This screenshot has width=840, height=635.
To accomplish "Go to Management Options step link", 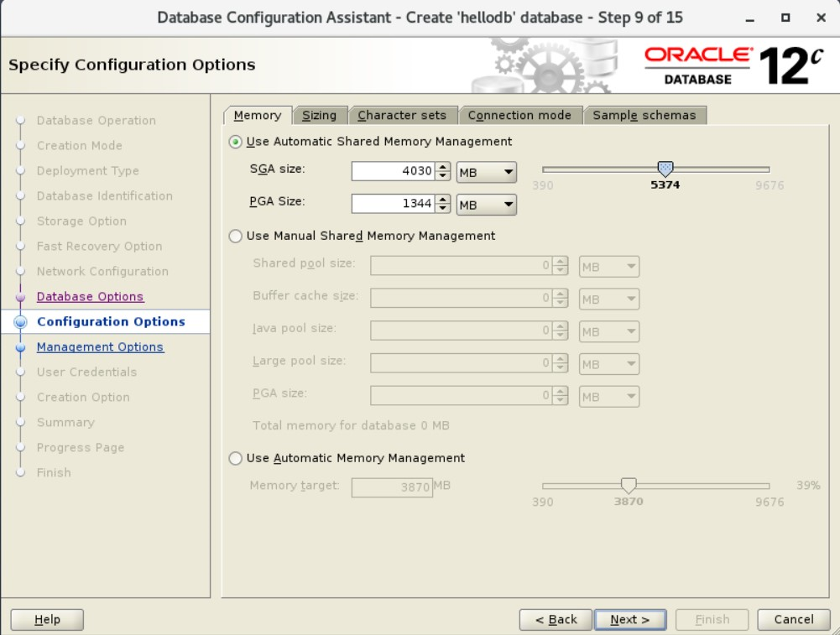I will tap(100, 347).
